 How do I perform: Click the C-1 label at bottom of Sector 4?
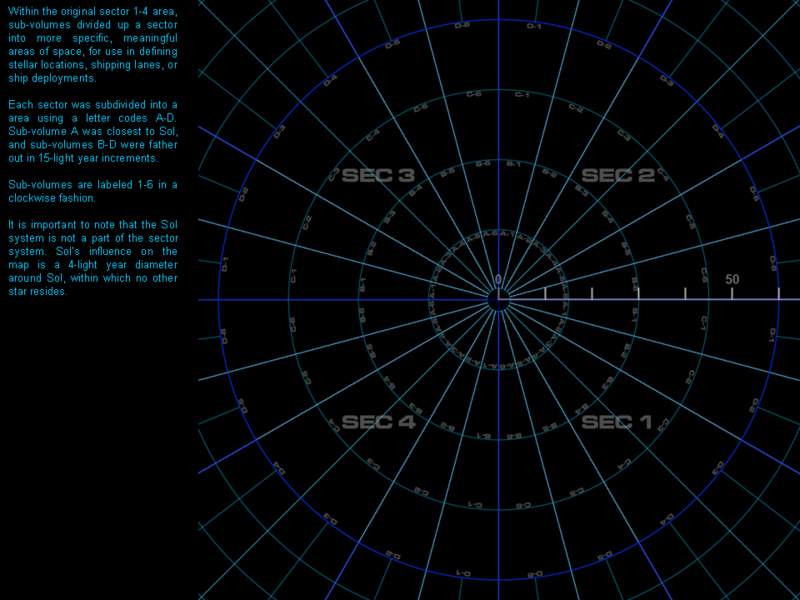click(476, 504)
